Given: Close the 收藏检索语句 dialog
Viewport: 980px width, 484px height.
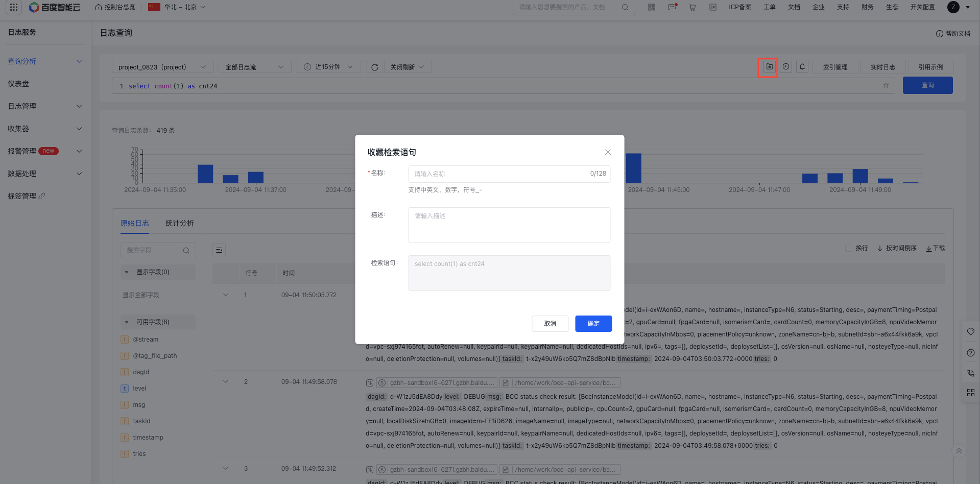Looking at the screenshot, I should tap(608, 152).
